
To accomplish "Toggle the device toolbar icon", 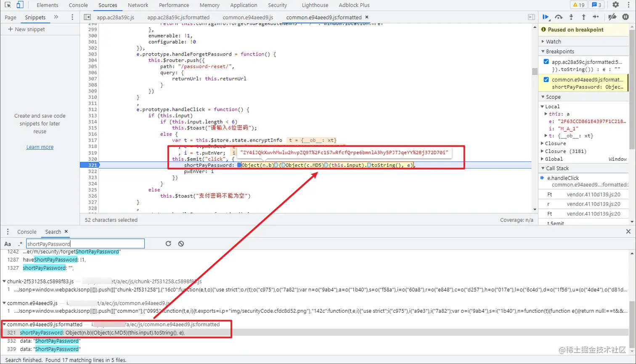I will pyautogui.click(x=20, y=5).
